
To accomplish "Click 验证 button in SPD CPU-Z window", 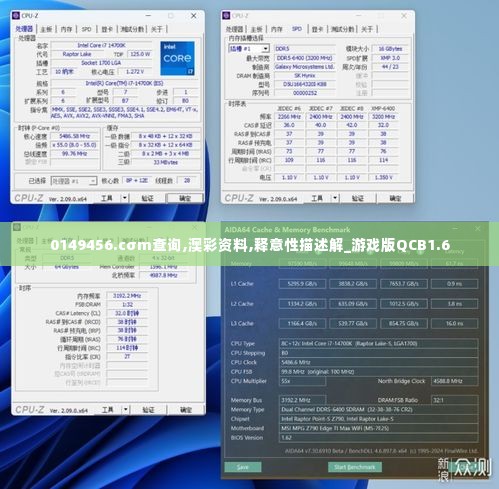I will pyautogui.click(x=358, y=198).
